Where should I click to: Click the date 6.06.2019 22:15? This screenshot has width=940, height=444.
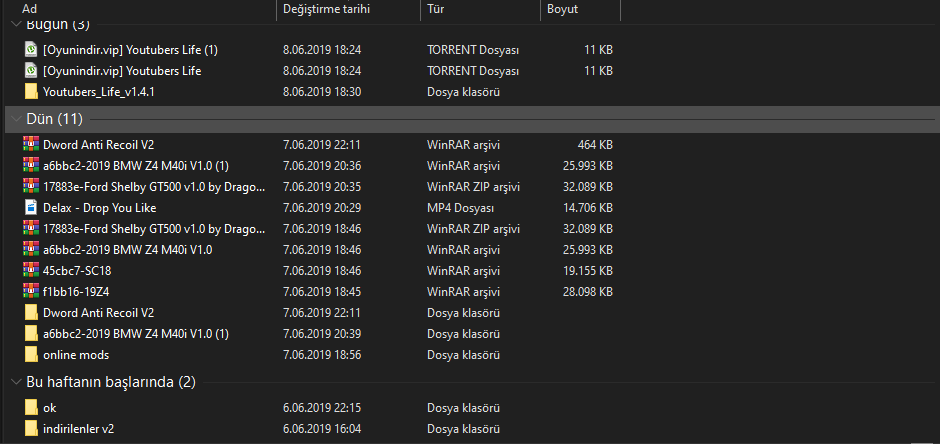point(322,407)
